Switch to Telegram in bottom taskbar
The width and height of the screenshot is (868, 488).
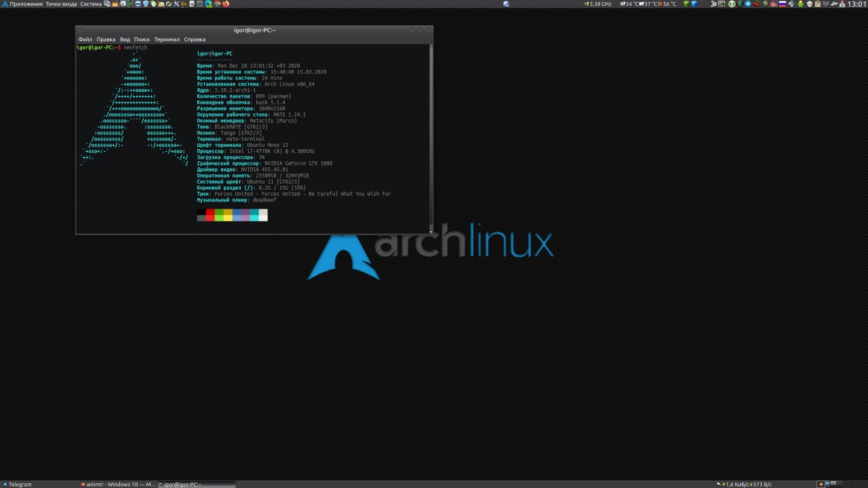click(x=39, y=484)
